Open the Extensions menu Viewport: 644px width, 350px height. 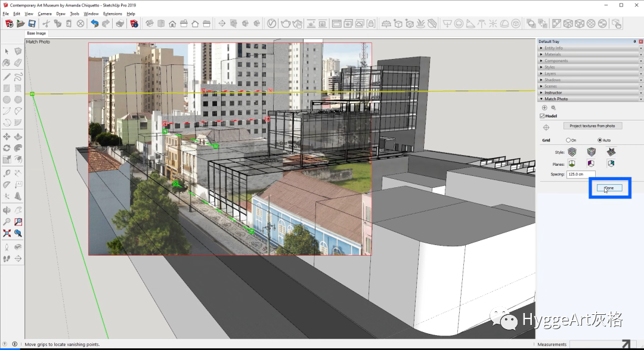tap(113, 14)
